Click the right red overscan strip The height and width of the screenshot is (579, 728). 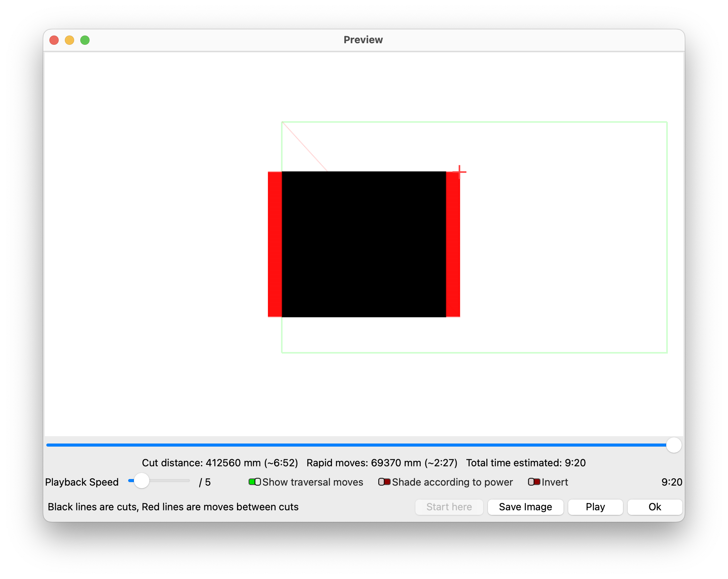453,244
